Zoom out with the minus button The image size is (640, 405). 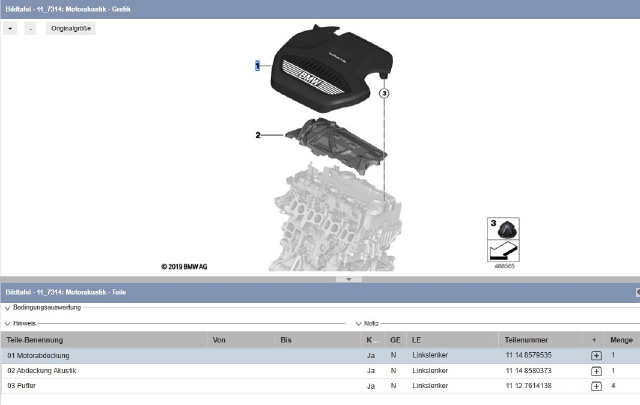pyautogui.click(x=31, y=29)
